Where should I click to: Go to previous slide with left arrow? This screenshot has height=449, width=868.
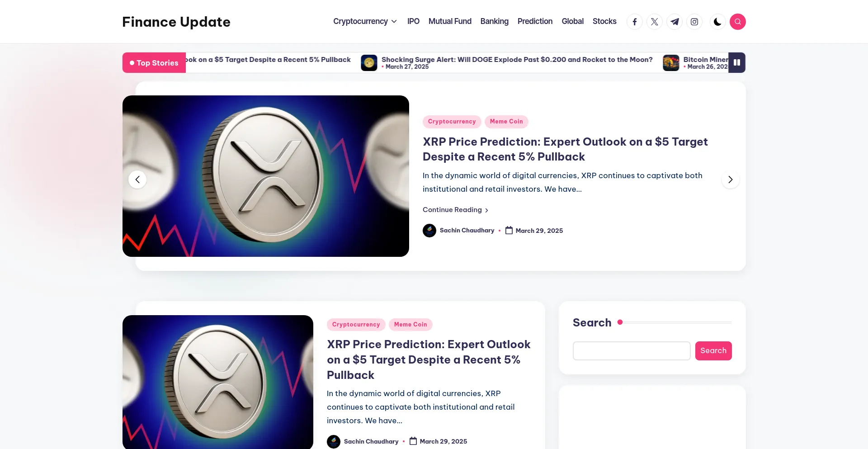coord(137,180)
